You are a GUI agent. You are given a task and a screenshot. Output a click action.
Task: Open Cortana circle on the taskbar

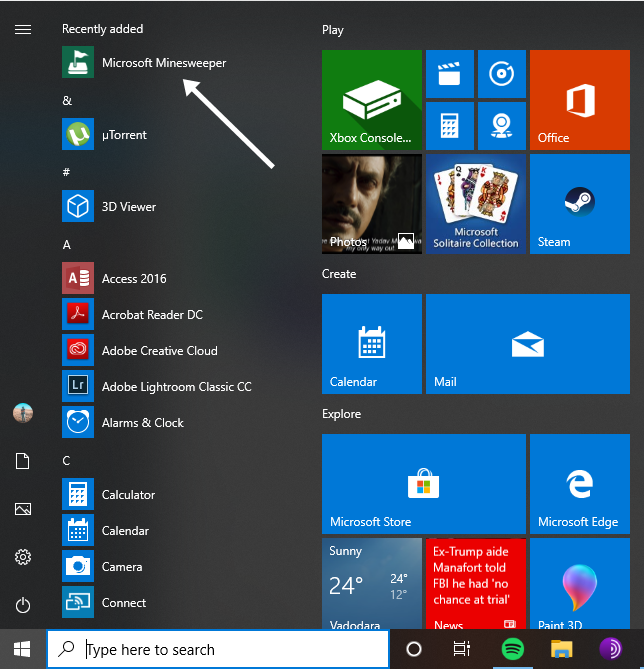414,649
